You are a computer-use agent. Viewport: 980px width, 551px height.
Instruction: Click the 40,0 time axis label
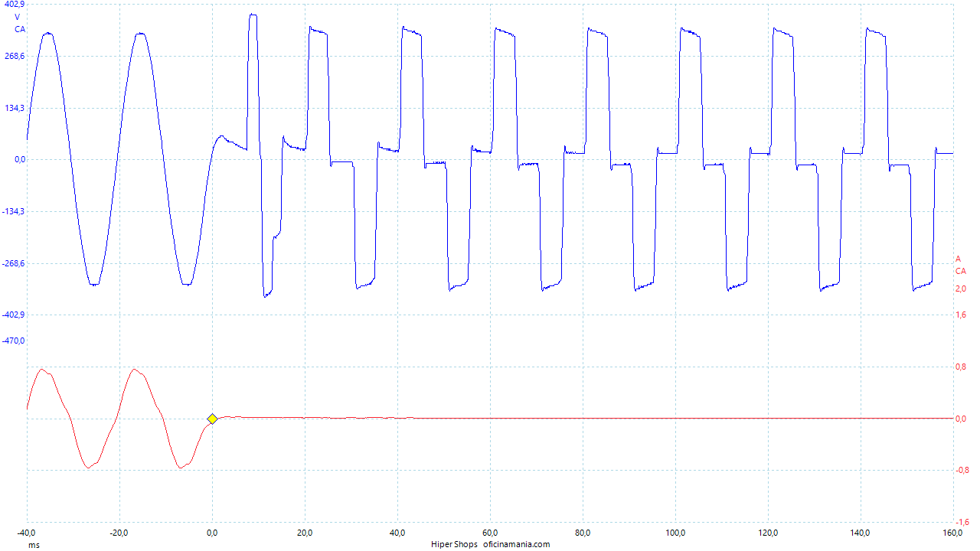[x=397, y=533]
